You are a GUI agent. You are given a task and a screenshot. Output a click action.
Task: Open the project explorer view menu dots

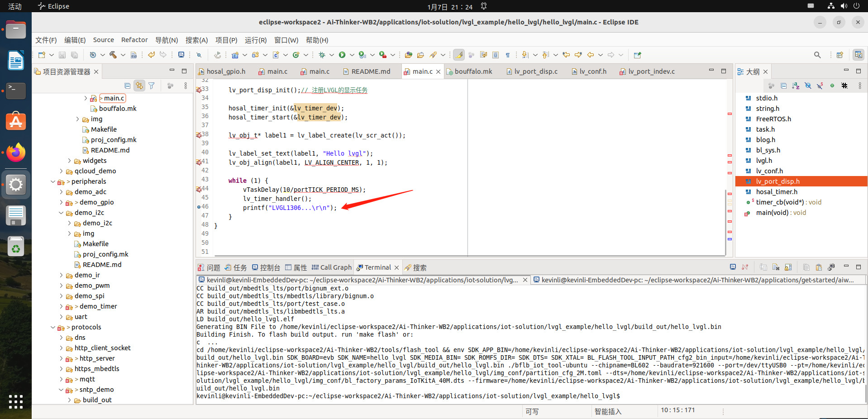(x=186, y=86)
